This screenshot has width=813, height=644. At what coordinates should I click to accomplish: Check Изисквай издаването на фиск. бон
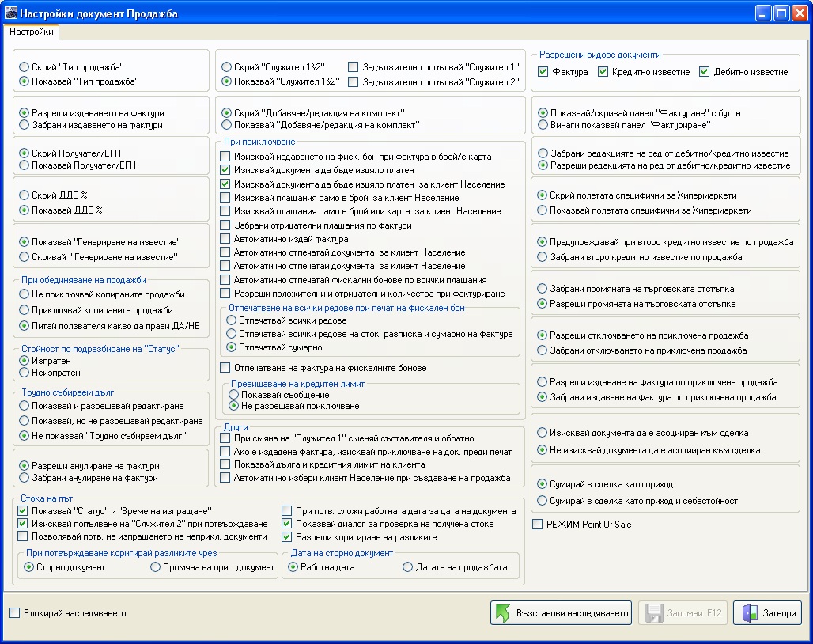(x=225, y=157)
